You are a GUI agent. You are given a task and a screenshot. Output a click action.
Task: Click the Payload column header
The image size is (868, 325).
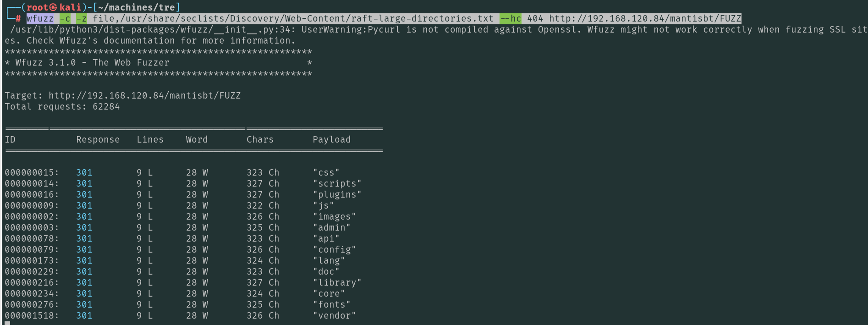[331, 139]
